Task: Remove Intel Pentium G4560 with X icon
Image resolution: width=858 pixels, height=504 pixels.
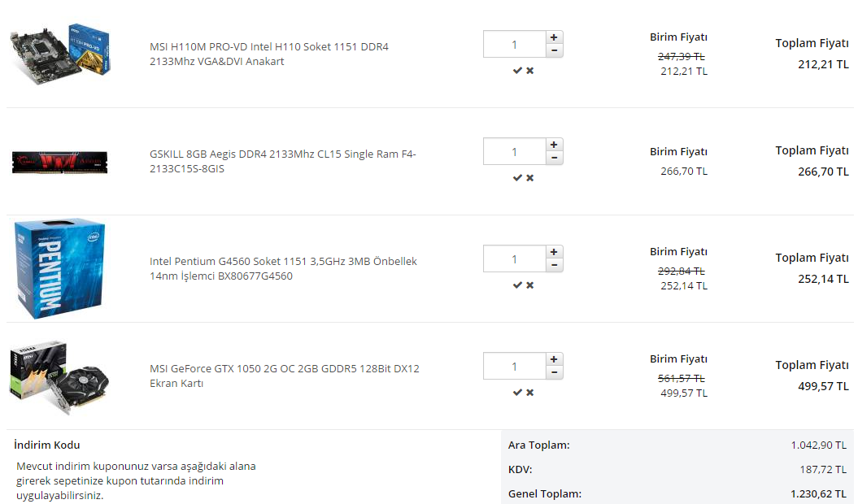Action: pyautogui.click(x=530, y=285)
